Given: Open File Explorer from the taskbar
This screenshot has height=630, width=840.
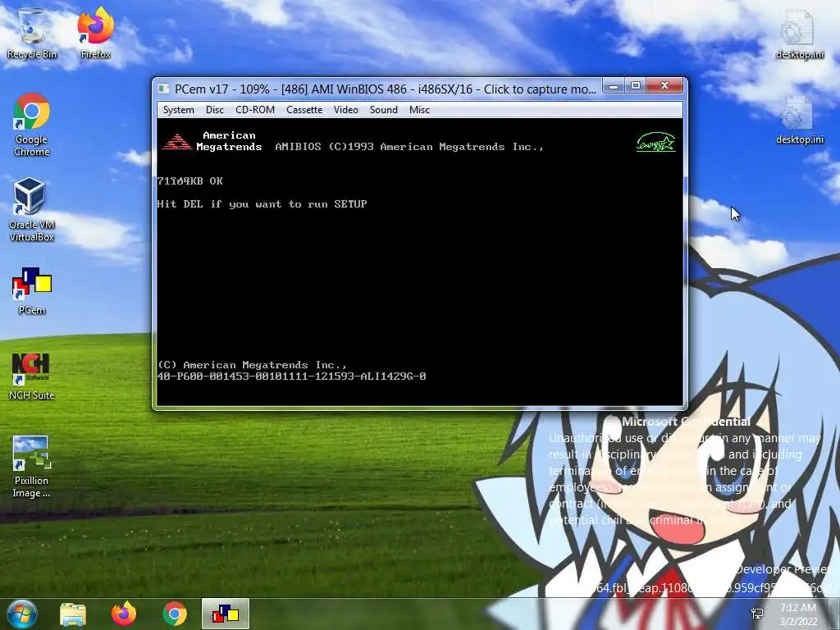Looking at the screenshot, I should 73,614.
